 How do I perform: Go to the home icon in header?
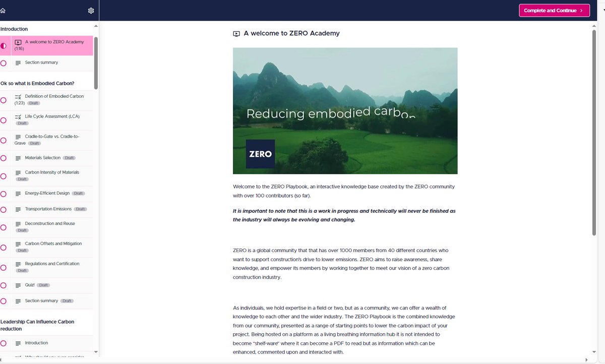tap(3, 11)
